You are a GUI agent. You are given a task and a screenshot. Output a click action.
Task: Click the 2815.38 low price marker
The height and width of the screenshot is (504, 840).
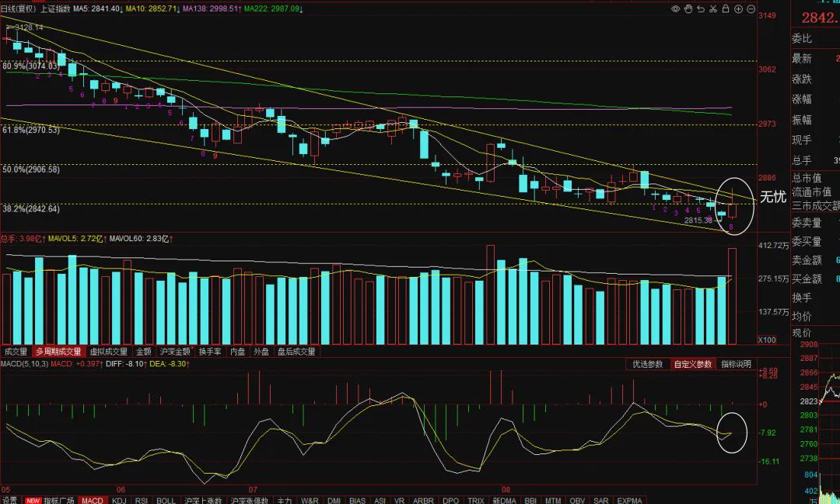tap(698, 219)
